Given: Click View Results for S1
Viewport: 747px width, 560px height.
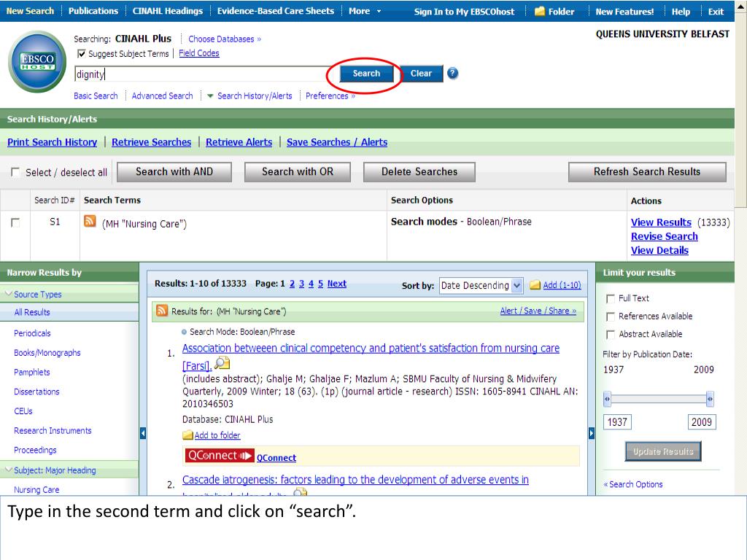Looking at the screenshot, I should coord(661,222).
